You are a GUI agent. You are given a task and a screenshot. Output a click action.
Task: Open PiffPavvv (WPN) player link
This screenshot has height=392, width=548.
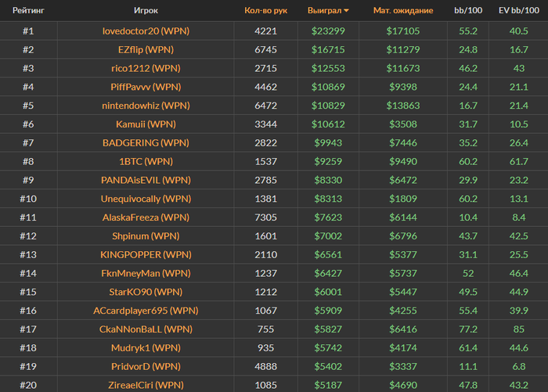click(146, 87)
